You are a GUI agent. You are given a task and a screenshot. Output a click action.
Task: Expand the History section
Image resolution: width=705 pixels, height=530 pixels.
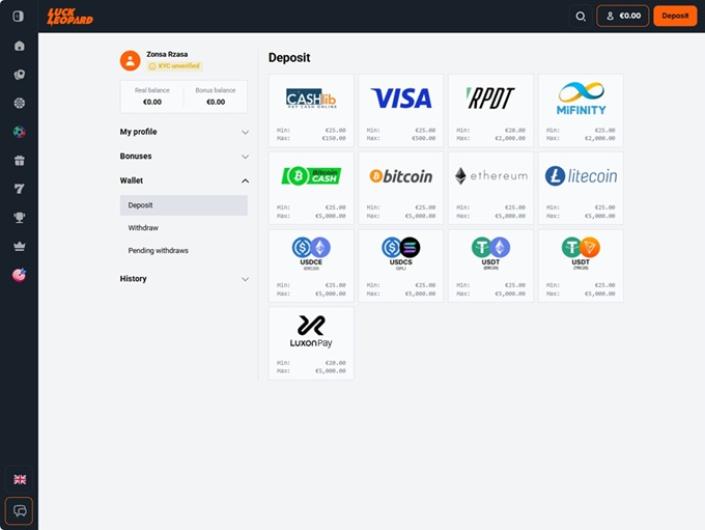pyautogui.click(x=184, y=279)
